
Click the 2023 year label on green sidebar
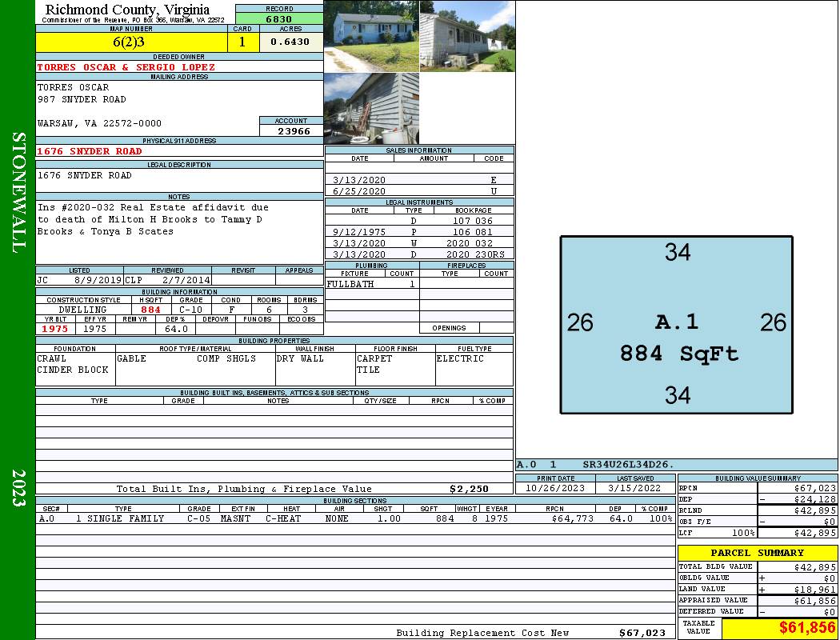pos(18,488)
